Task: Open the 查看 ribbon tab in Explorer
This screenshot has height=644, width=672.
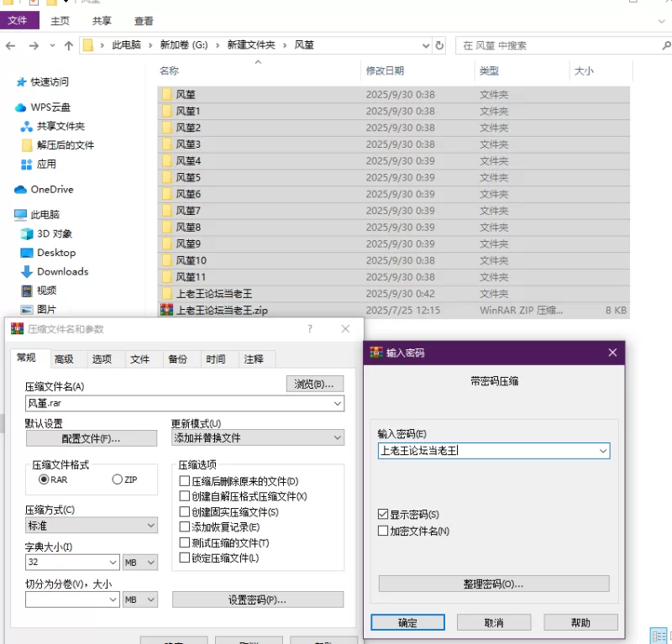Action: (144, 21)
